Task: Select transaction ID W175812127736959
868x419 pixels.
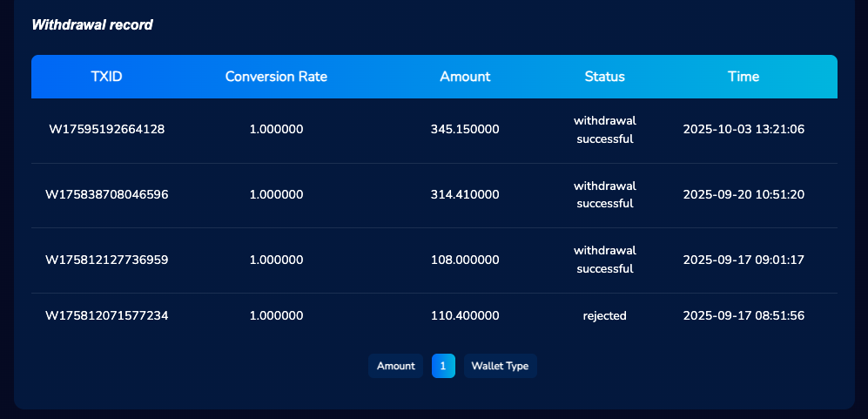Action: (x=106, y=260)
